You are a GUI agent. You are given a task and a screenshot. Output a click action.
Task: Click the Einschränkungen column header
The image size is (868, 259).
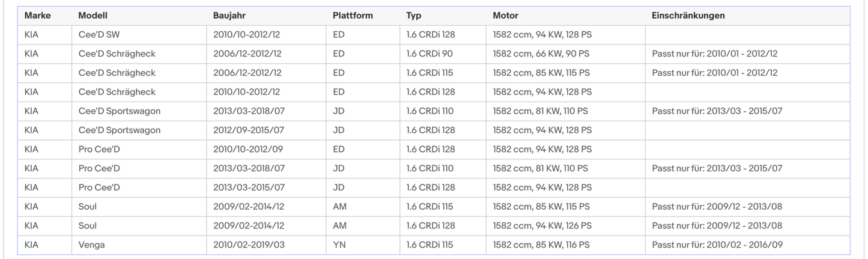coord(688,16)
